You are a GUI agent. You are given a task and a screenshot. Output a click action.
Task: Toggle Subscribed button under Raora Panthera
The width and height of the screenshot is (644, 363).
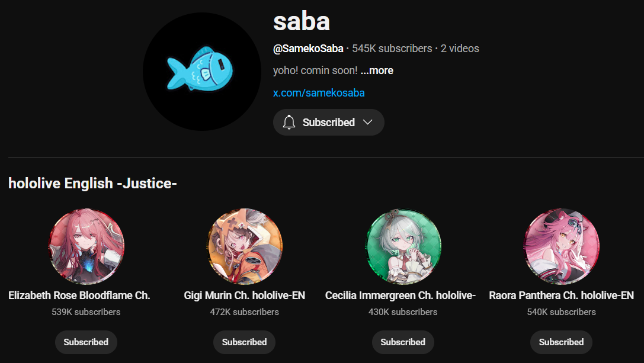(562, 342)
